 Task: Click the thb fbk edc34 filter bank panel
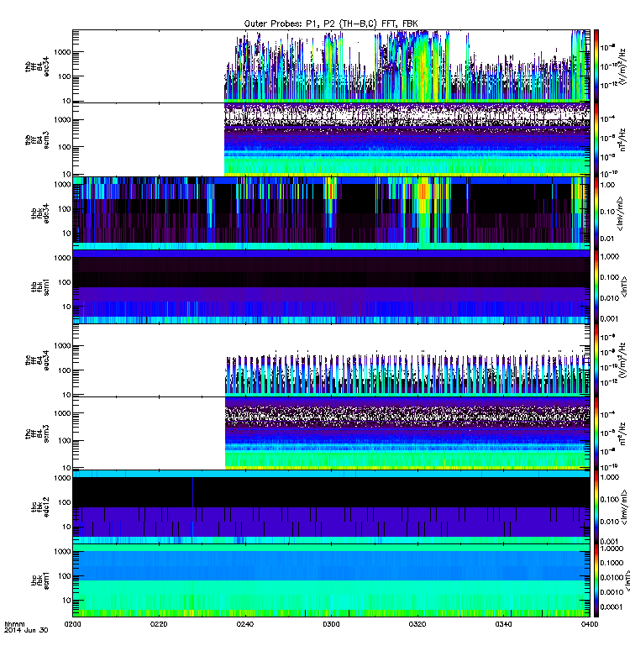[331, 213]
